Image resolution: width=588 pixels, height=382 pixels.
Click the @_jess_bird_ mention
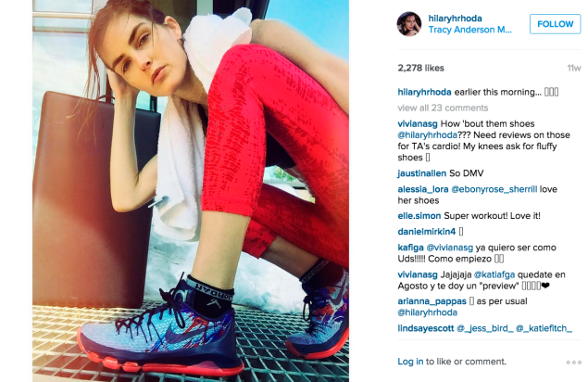pyautogui.click(x=485, y=328)
